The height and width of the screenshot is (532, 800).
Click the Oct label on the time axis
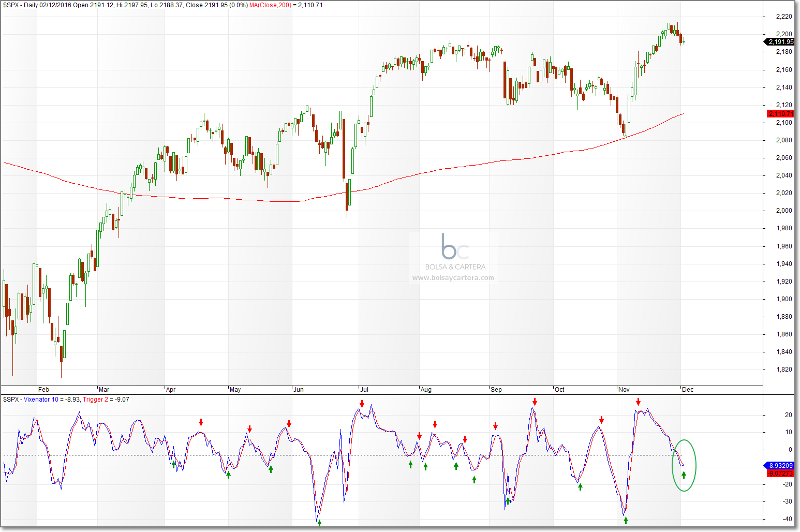pos(559,390)
